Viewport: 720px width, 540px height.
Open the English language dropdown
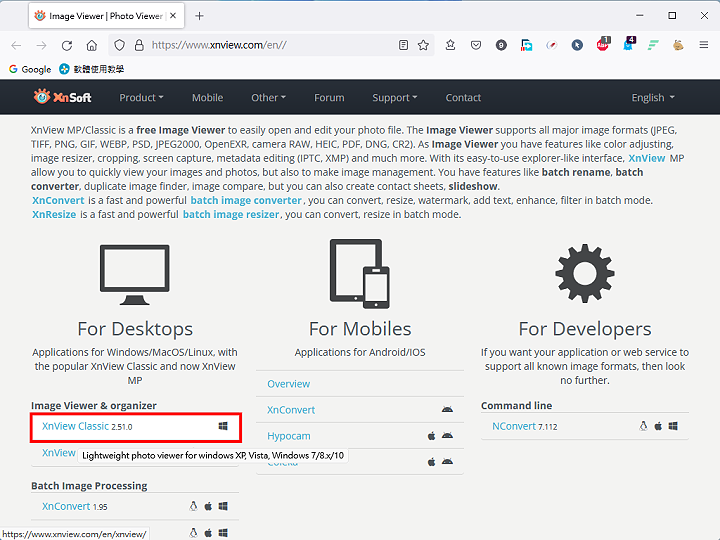pyautogui.click(x=653, y=97)
